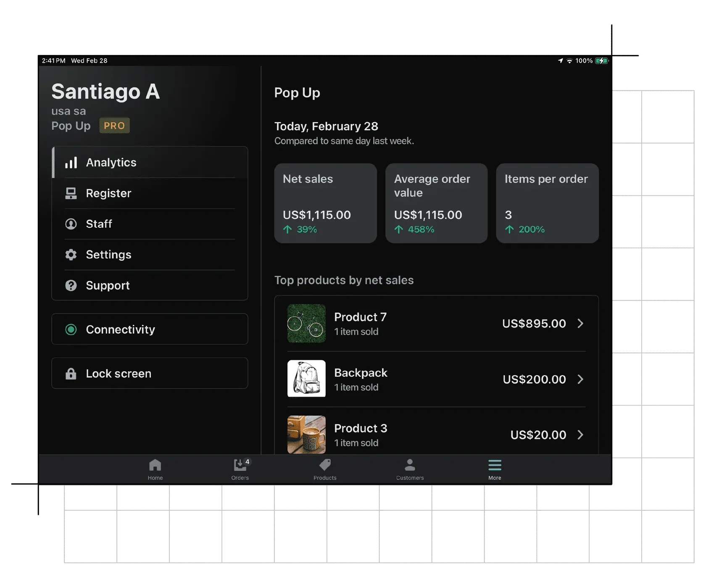Open Orders via the icon with badge 4
This screenshot has width=706, height=588.
[x=240, y=465]
